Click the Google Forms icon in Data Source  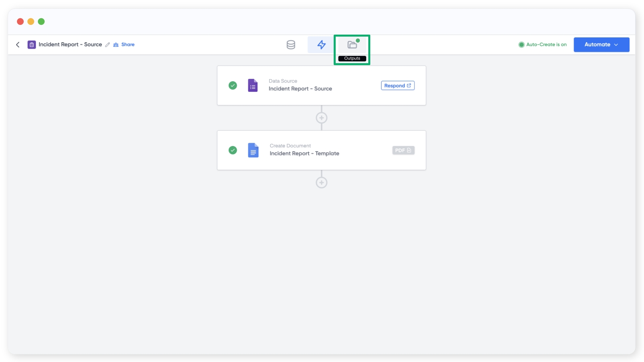point(253,86)
